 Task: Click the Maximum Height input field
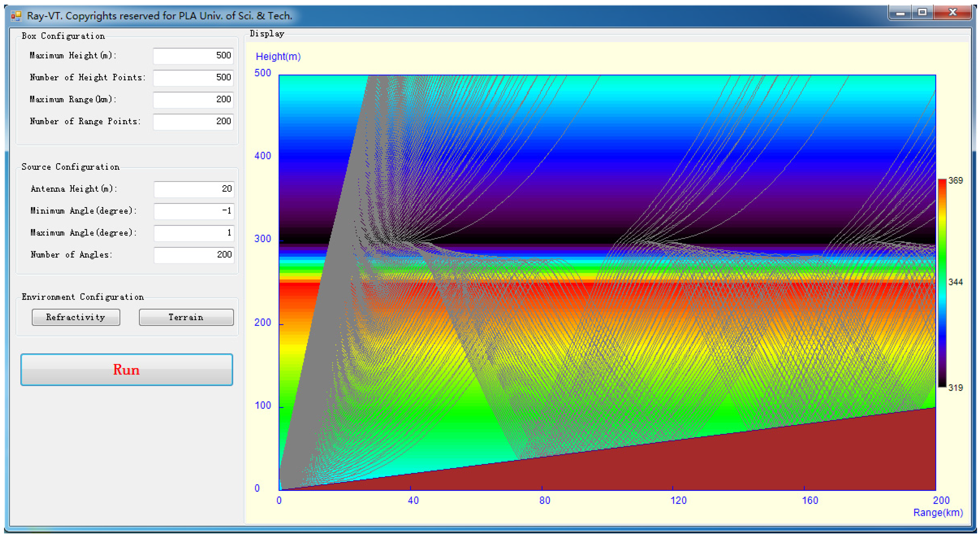tap(193, 56)
